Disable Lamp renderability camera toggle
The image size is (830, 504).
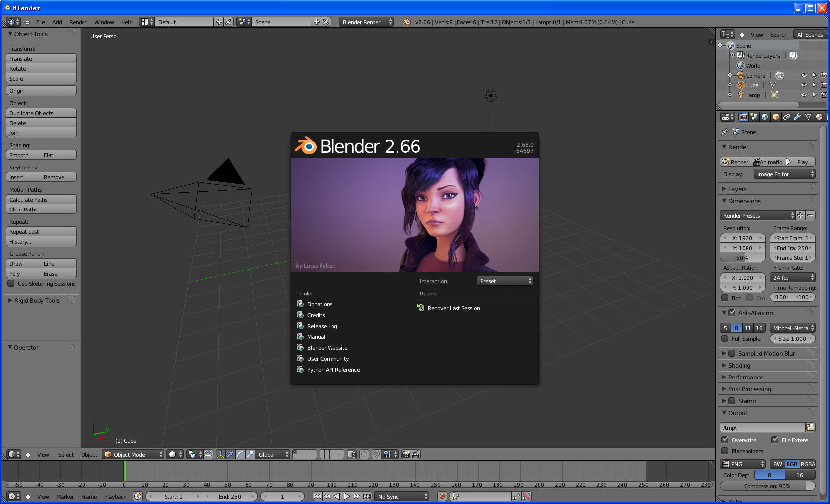[x=824, y=95]
